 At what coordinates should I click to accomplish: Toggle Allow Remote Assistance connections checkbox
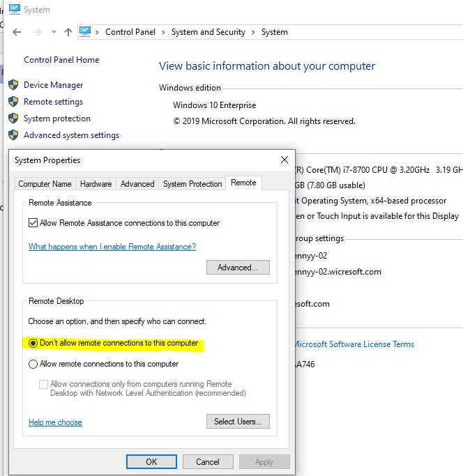[x=33, y=223]
